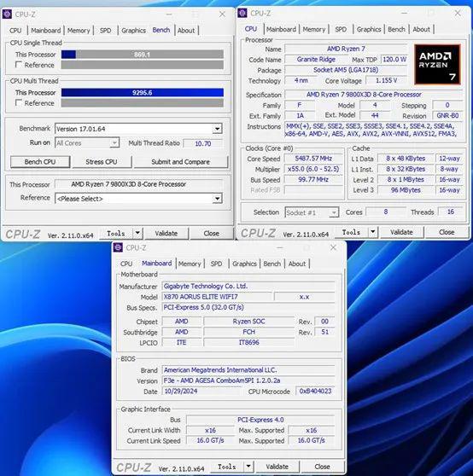The height and width of the screenshot is (476, 473).
Task: Click Level 3 cache 96 MBytes value
Action: [x=406, y=190]
